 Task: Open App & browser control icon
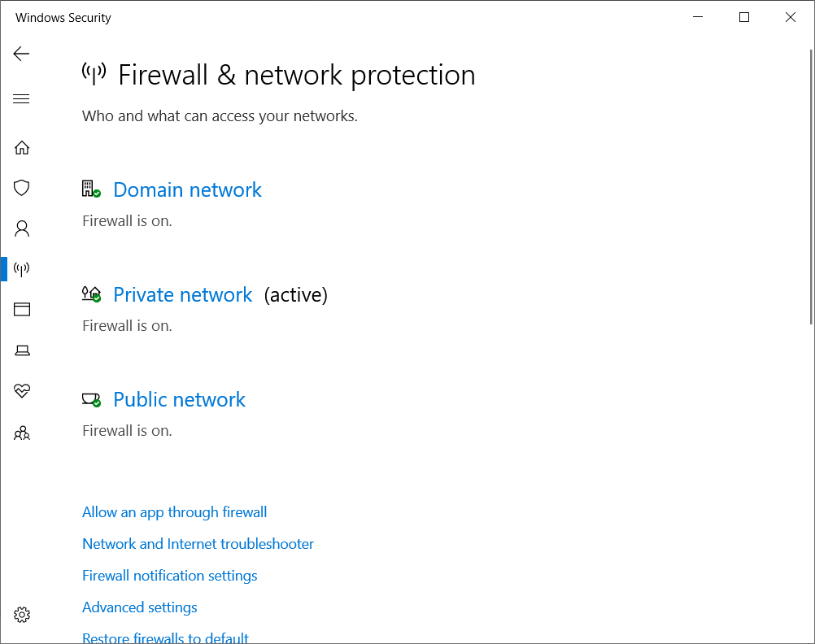[x=22, y=309]
